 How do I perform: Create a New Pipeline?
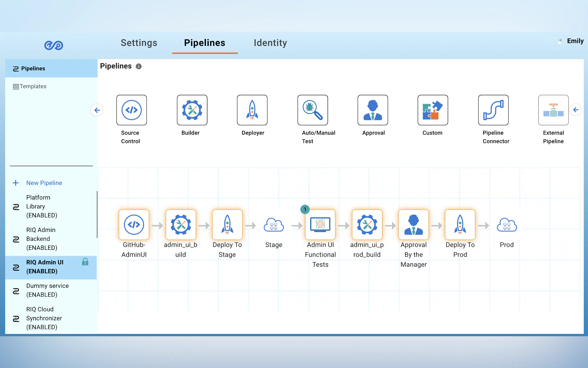tap(44, 183)
